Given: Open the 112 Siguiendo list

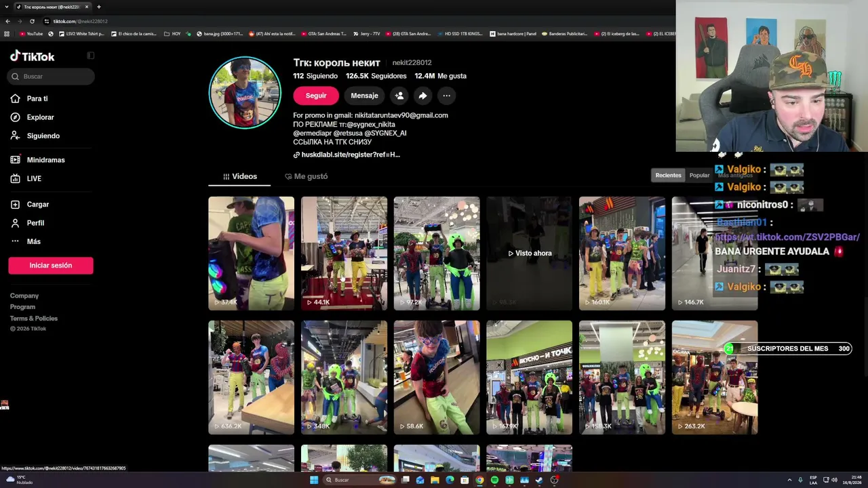Looking at the screenshot, I should coord(315,76).
